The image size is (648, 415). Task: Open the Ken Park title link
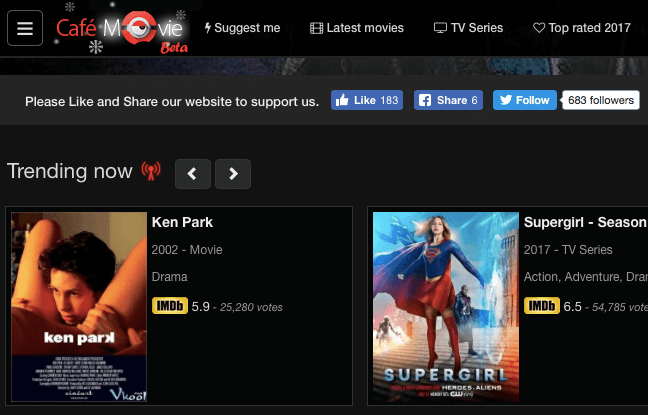[182, 222]
